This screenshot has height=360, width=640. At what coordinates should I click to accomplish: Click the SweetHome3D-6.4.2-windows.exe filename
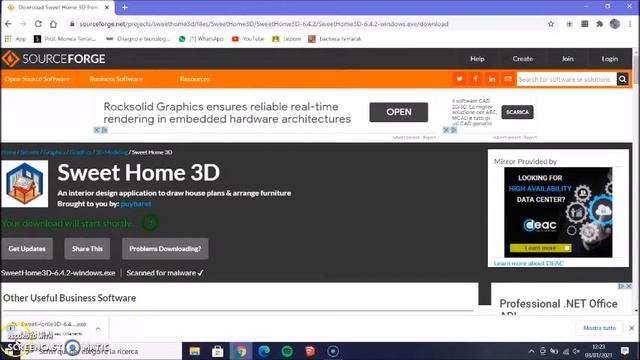58,273
